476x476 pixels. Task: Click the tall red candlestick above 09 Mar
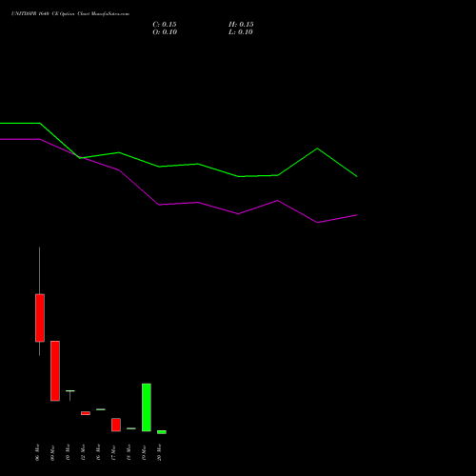55,370
